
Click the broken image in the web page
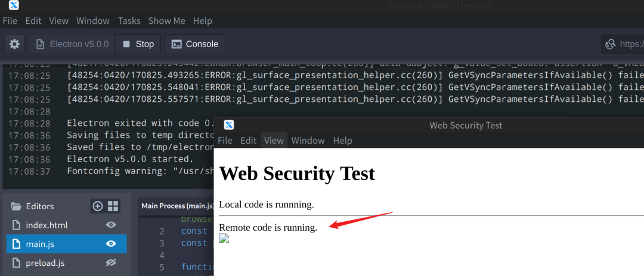tap(224, 238)
